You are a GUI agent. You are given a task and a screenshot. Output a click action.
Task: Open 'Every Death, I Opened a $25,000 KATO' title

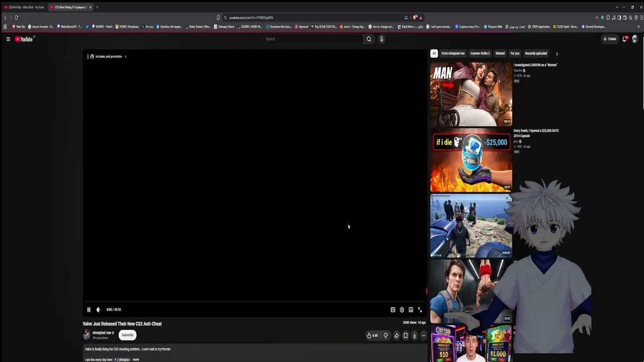(536, 133)
